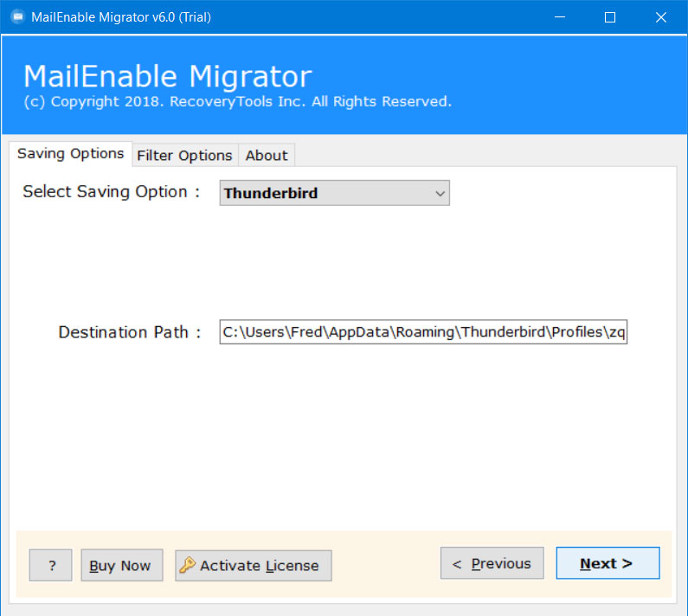Switch to the Saving Options tab
The width and height of the screenshot is (688, 616).
71,154
